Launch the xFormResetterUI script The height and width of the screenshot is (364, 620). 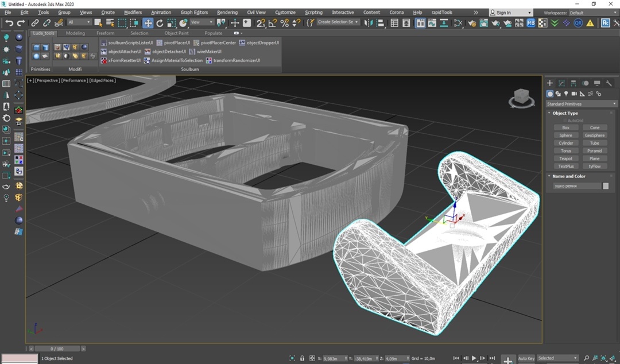pyautogui.click(x=121, y=60)
